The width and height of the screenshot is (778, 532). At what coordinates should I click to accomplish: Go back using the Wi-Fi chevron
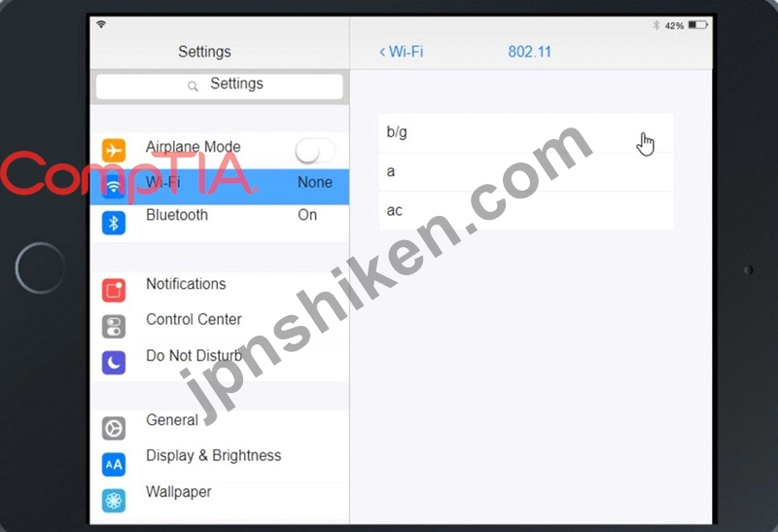coord(401,52)
